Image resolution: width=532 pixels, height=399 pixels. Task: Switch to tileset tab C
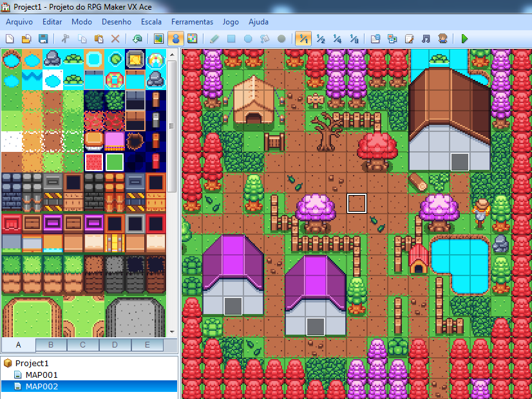83,345
